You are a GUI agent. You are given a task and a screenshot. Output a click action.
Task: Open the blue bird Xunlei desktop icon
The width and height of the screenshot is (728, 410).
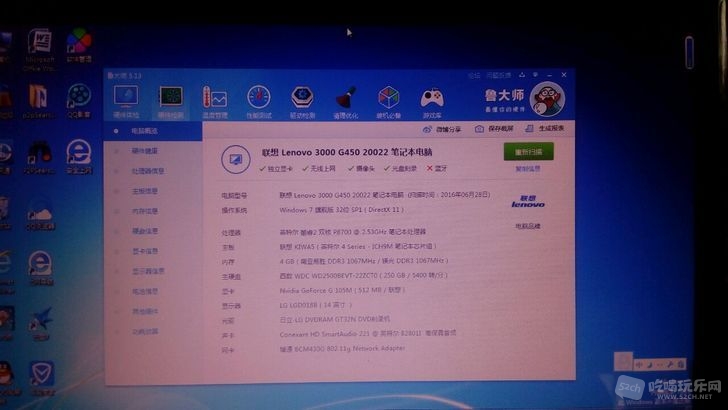tap(41, 323)
